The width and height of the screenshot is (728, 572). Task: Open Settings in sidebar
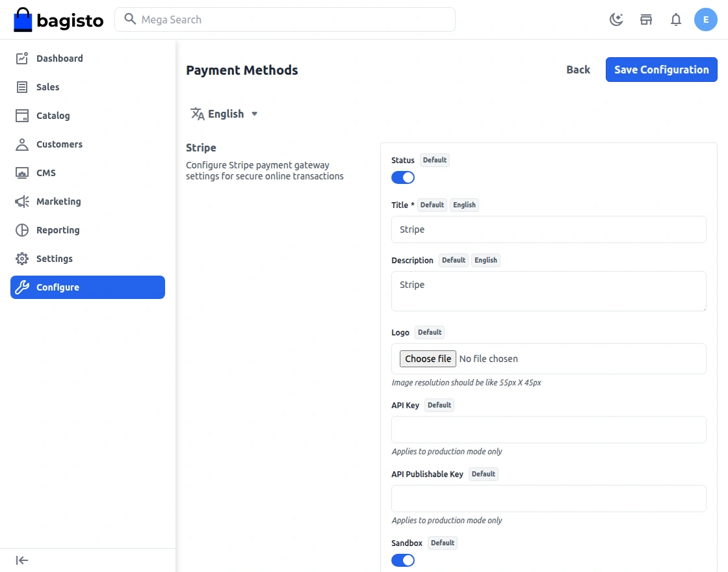[55, 259]
